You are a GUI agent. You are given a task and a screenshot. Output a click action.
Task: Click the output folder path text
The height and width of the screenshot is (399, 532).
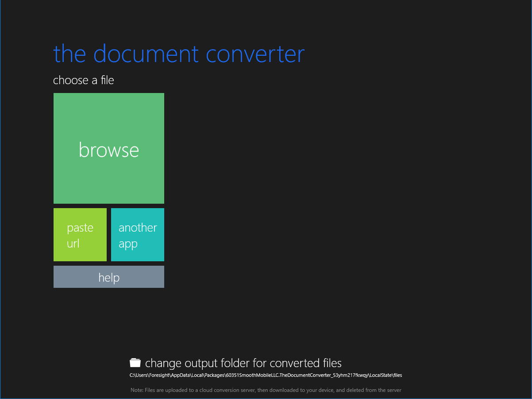(266, 375)
